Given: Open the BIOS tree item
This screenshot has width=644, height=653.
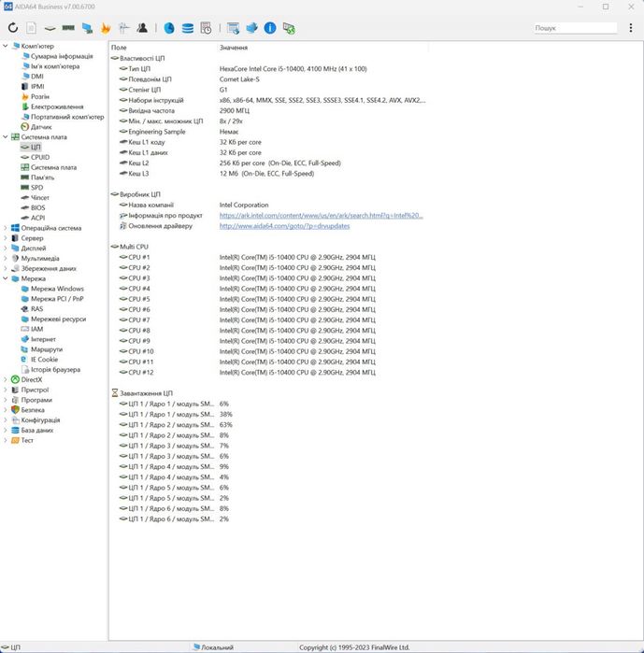Looking at the screenshot, I should 38,207.
